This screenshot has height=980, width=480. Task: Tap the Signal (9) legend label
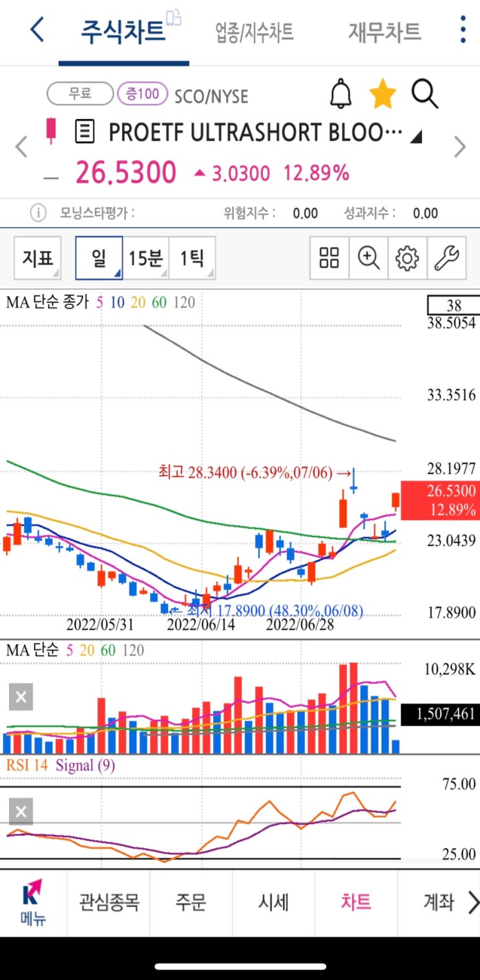[85, 766]
